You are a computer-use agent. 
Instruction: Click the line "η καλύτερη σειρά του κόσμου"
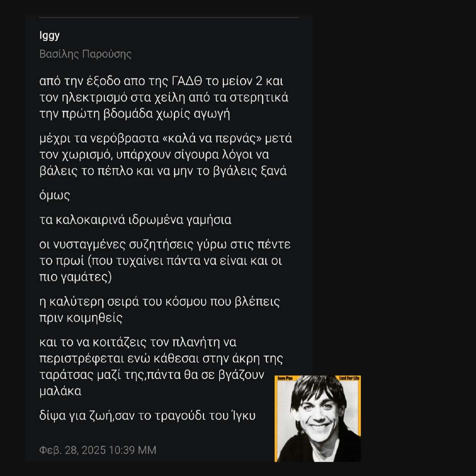(160, 309)
